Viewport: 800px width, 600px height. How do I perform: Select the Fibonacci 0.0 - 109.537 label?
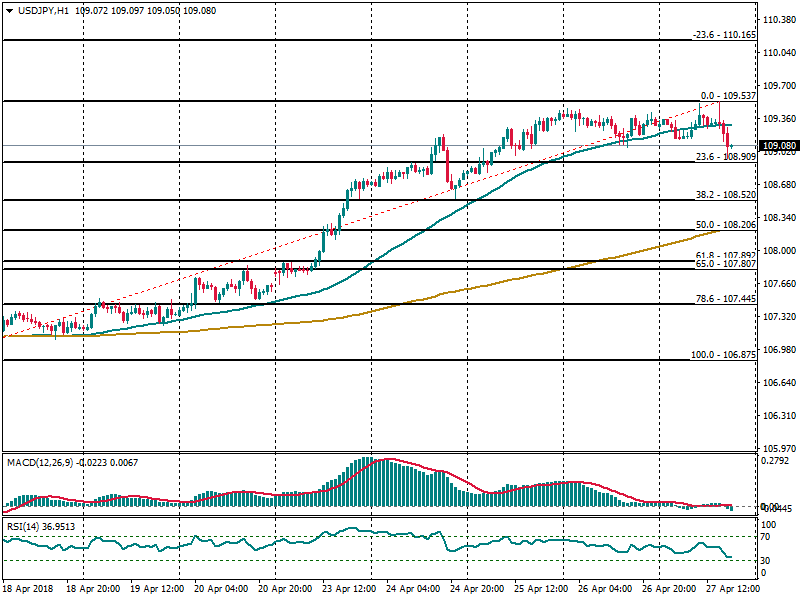(725, 95)
